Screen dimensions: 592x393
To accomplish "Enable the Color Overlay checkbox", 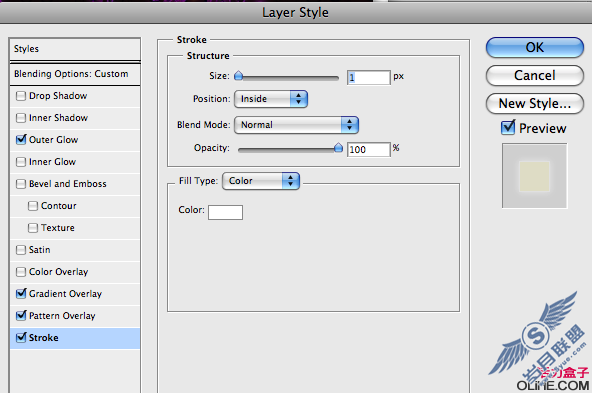I will [x=21, y=272].
